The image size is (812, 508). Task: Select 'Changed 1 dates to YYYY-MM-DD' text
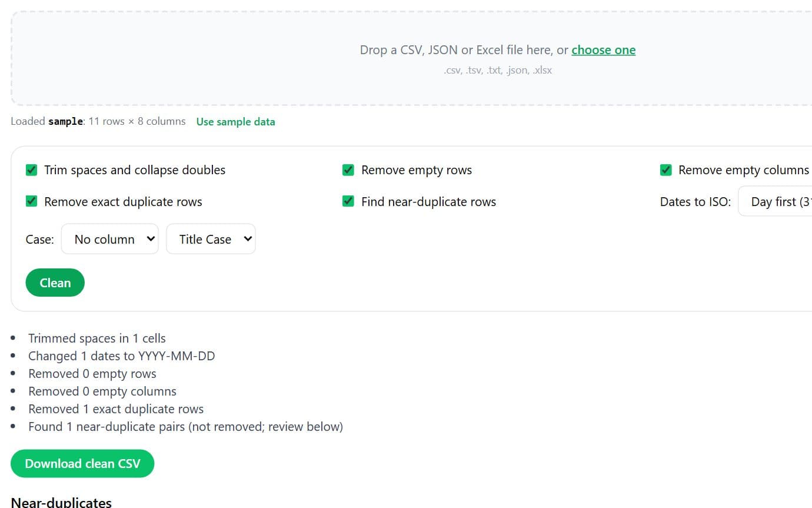[122, 356]
